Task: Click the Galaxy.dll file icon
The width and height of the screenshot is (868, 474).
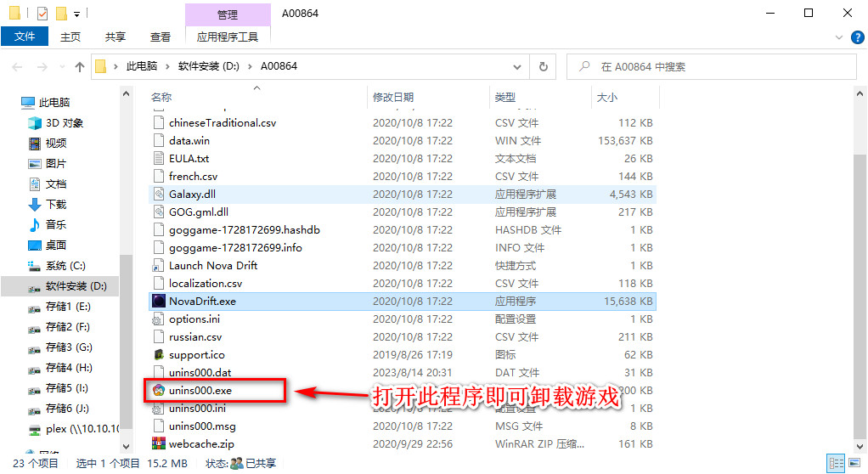Action: 159,194
